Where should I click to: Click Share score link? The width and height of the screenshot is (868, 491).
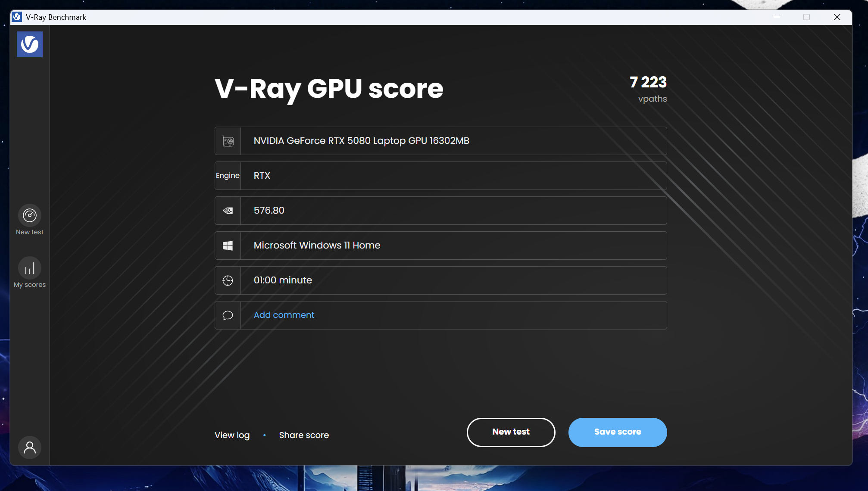point(304,435)
